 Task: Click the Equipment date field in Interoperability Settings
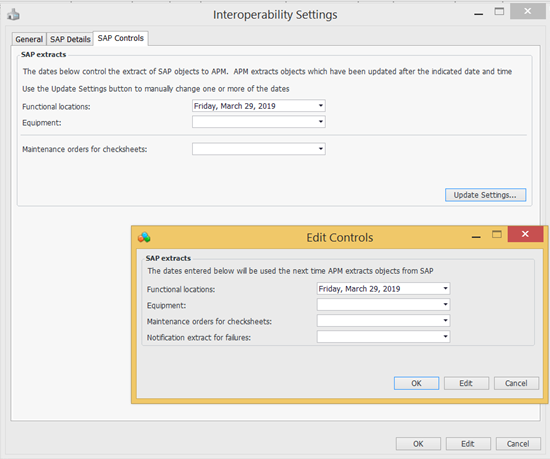point(259,122)
